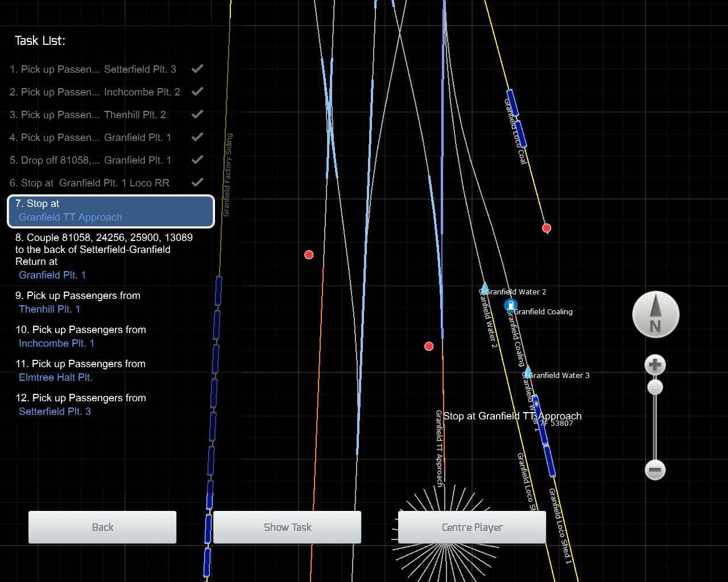Image resolution: width=728 pixels, height=582 pixels.
Task: Open the Elmtree Halt Plt. link
Action: click(55, 377)
